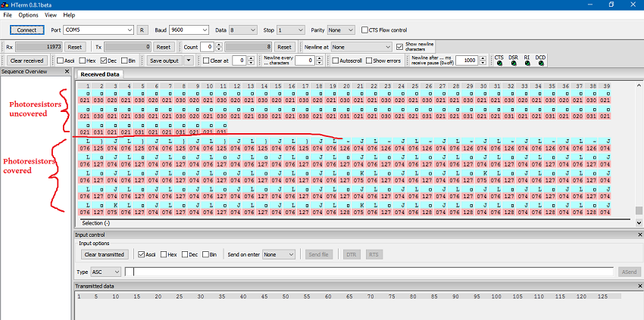Click the CTS status indicator LED
Image resolution: width=644 pixels, height=320 pixels.
(x=499, y=64)
